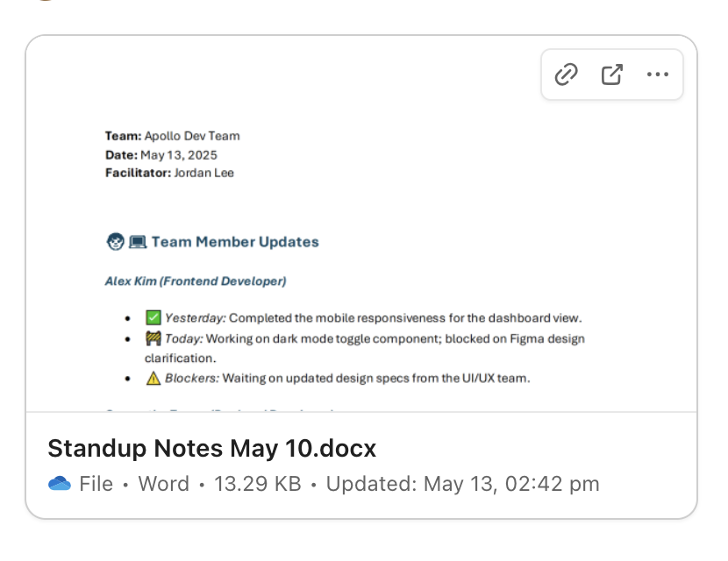Click the OneDrive cloud icon

click(60, 484)
